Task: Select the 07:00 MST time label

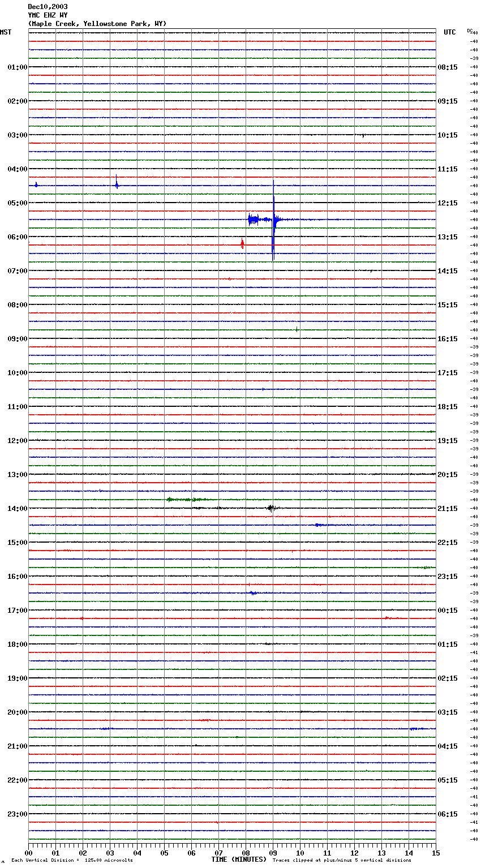Action: 17,271
